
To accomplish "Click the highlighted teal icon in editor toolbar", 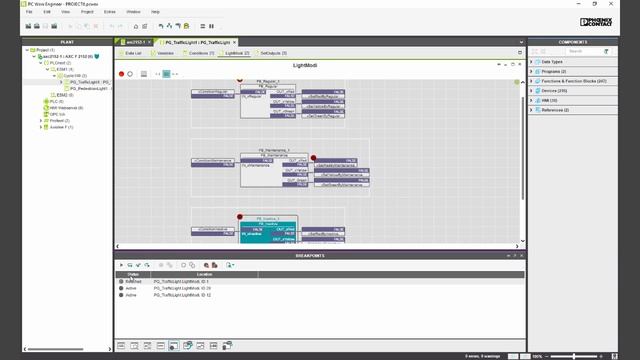I will pyautogui.click(x=167, y=74).
